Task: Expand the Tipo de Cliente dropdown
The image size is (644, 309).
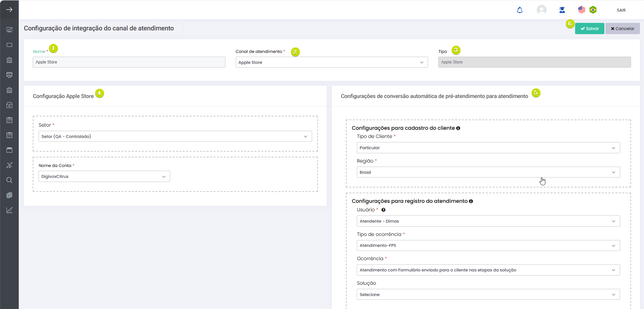Action: tap(488, 148)
